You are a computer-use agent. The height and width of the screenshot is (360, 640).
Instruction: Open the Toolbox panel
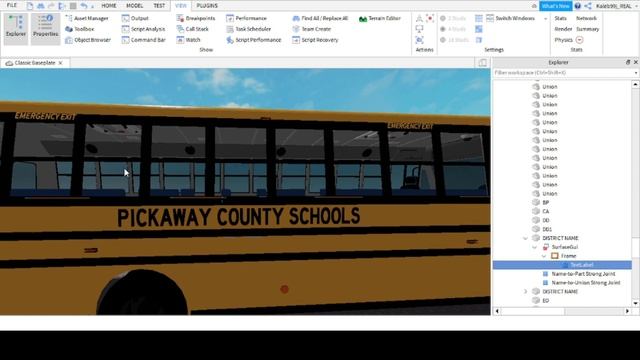pos(80,29)
